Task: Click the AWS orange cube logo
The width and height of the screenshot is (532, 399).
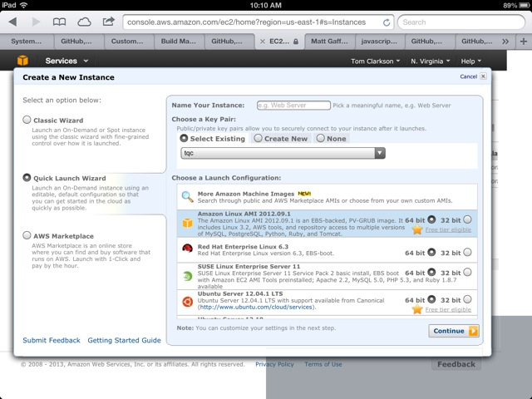Action: tap(22, 61)
